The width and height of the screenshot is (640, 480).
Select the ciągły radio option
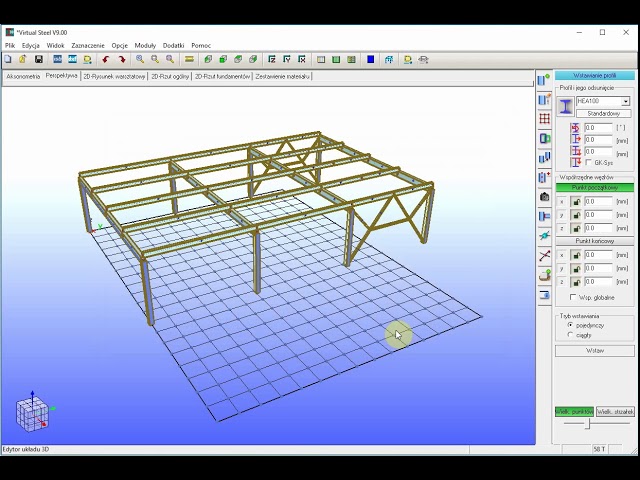(570, 335)
